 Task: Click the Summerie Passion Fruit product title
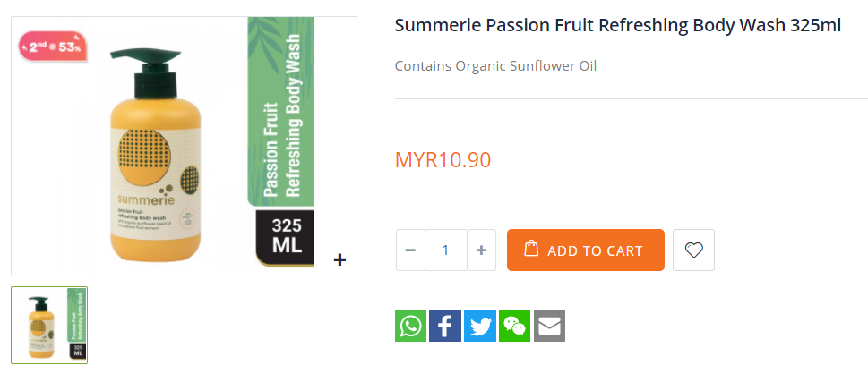[618, 25]
